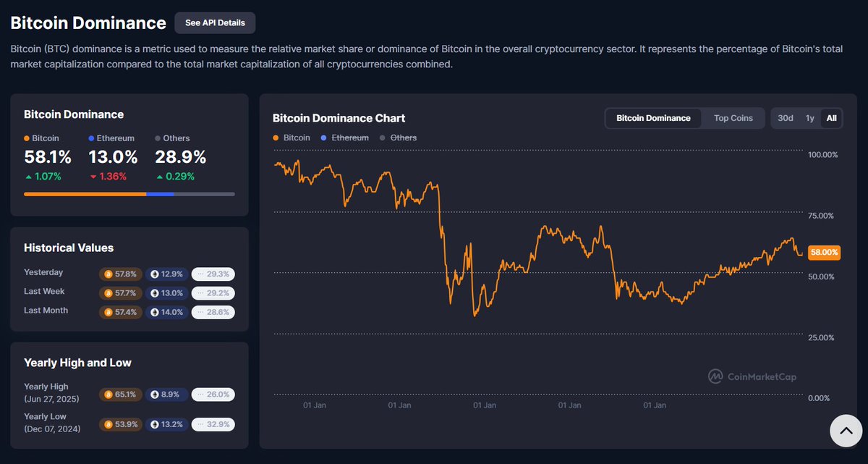Switch to the Top Coins tab
The image size is (868, 464).
coord(733,118)
